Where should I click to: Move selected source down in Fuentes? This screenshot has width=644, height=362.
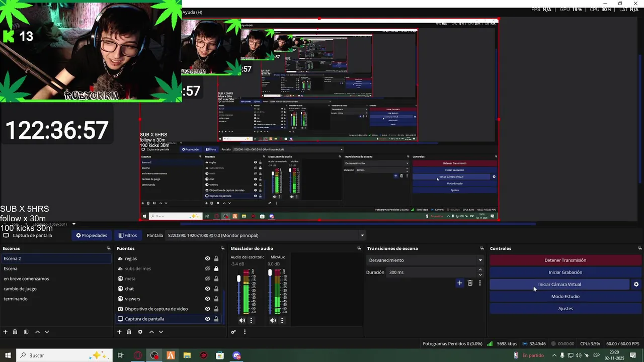pyautogui.click(x=161, y=332)
